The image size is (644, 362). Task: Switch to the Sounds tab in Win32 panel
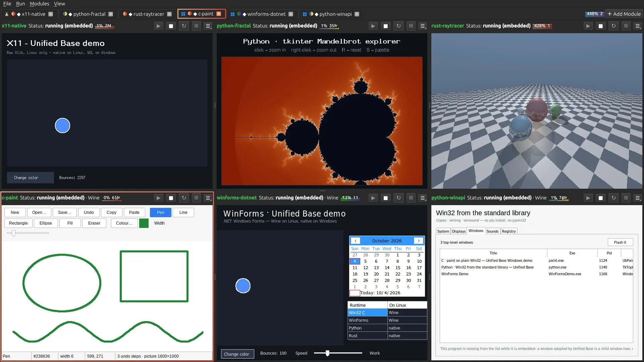click(492, 231)
